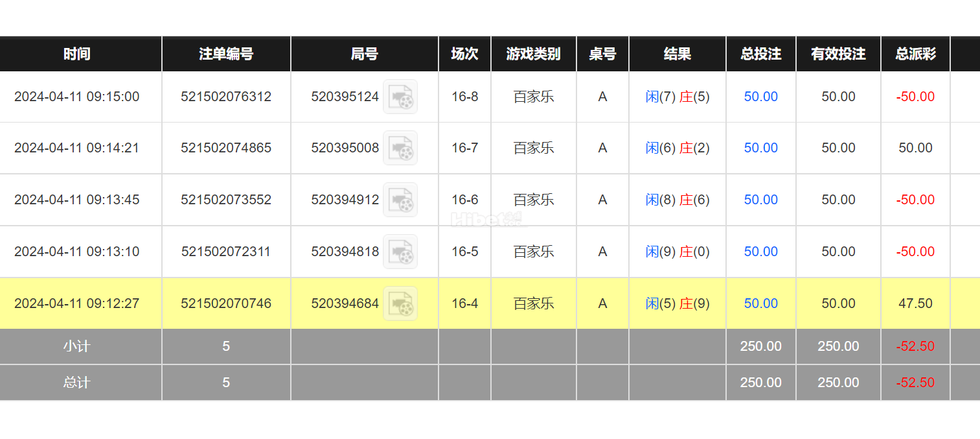Select bet number 521502072311
This screenshot has width=980, height=439.
click(226, 252)
